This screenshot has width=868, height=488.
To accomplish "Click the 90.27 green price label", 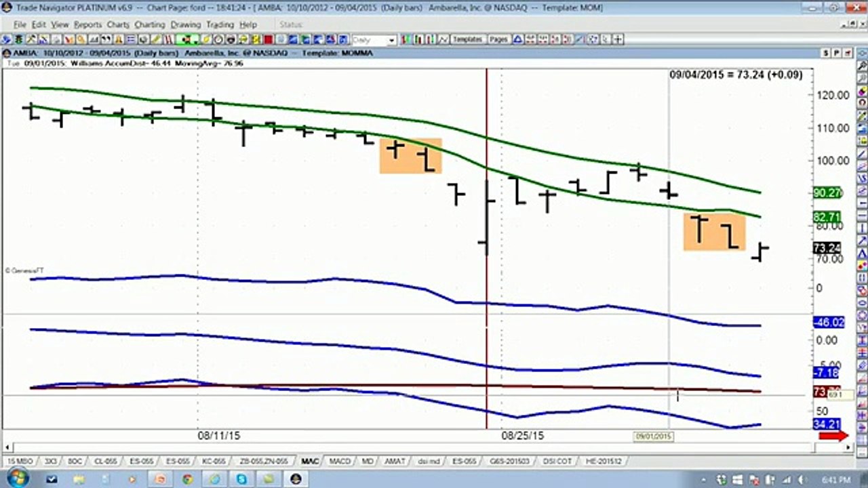I will click(827, 193).
